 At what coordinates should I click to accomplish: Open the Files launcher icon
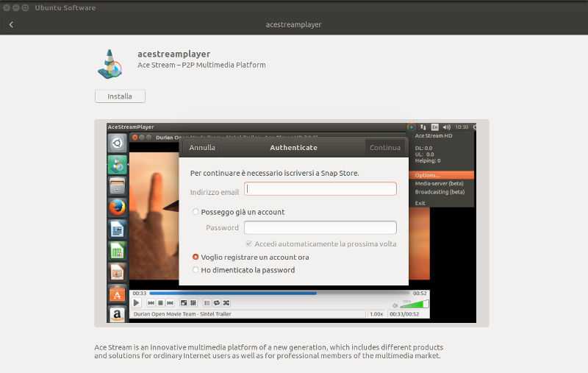[117, 186]
